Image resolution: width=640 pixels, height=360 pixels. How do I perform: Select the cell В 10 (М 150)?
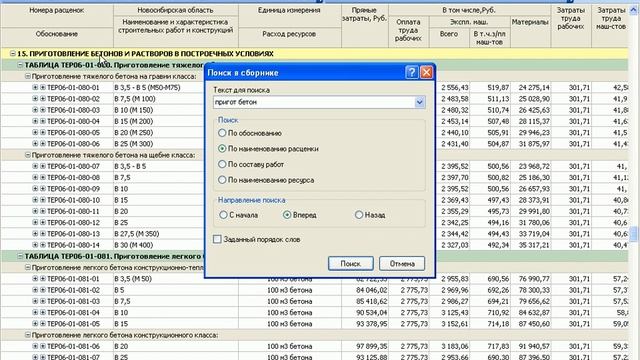tap(133, 110)
